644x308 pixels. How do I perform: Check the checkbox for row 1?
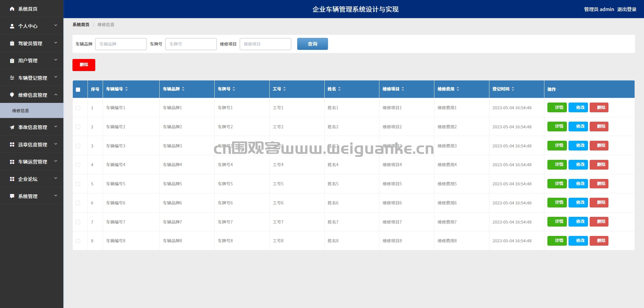pos(78,108)
